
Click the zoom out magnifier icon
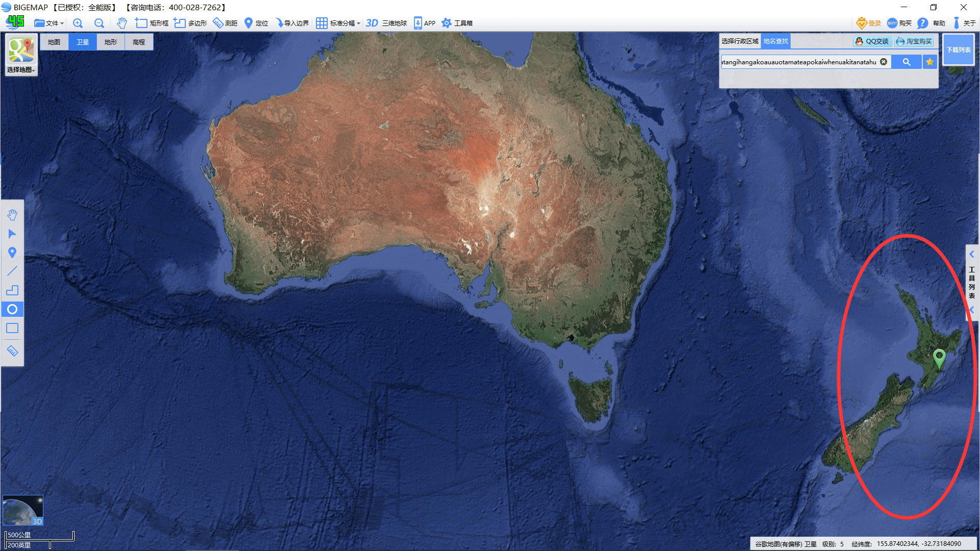(x=99, y=23)
